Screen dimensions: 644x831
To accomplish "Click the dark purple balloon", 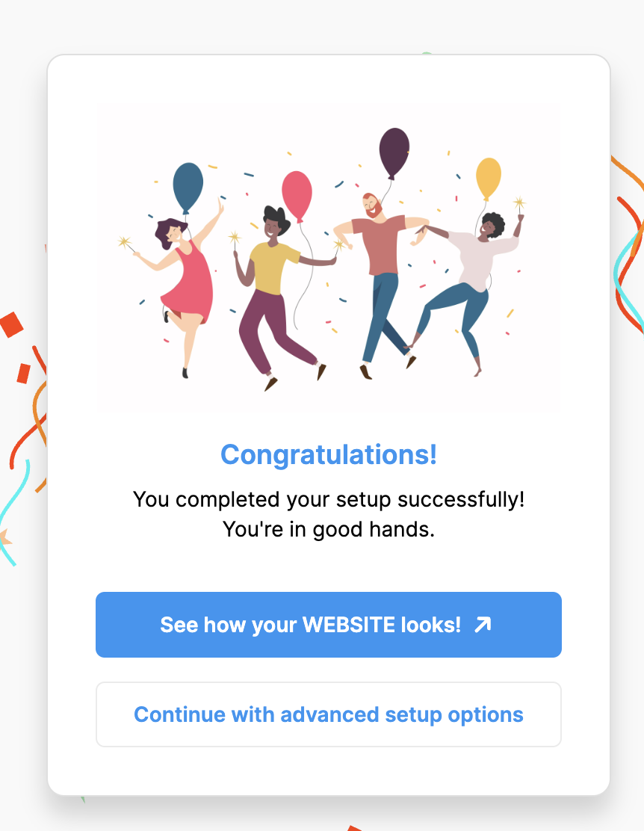I will [394, 151].
